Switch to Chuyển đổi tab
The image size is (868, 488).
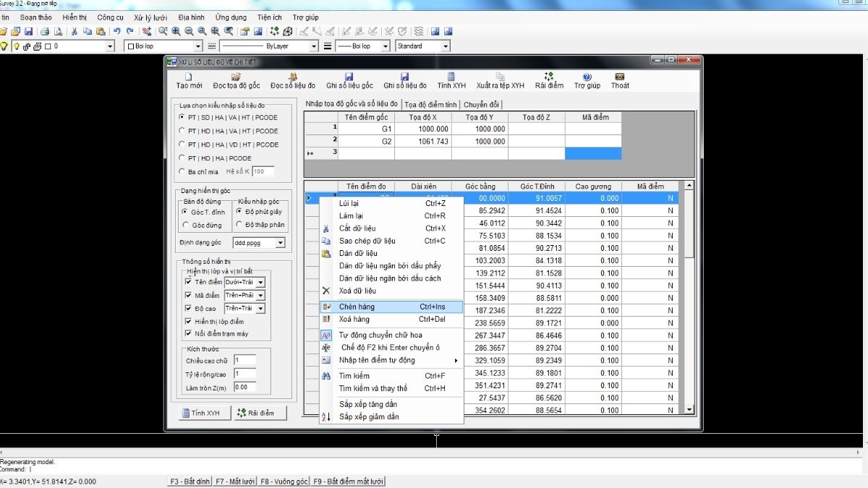tap(482, 104)
